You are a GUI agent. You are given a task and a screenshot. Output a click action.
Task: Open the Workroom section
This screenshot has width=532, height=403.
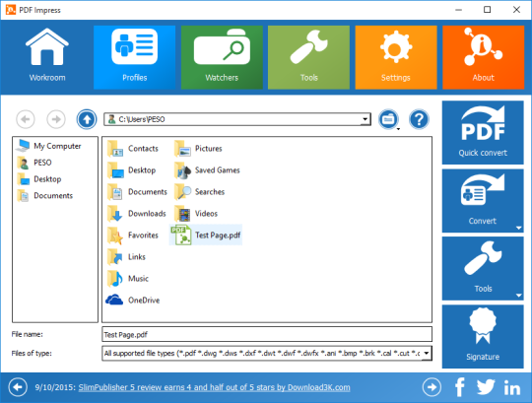(47, 57)
